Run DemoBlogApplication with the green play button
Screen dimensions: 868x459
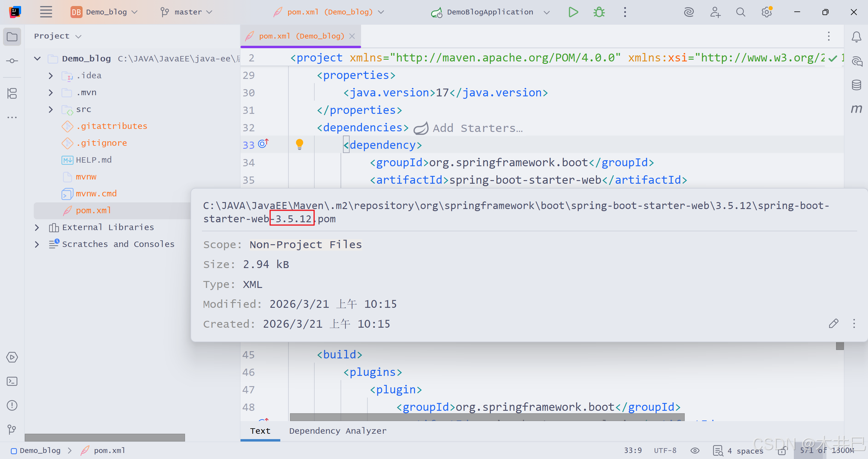click(x=573, y=12)
